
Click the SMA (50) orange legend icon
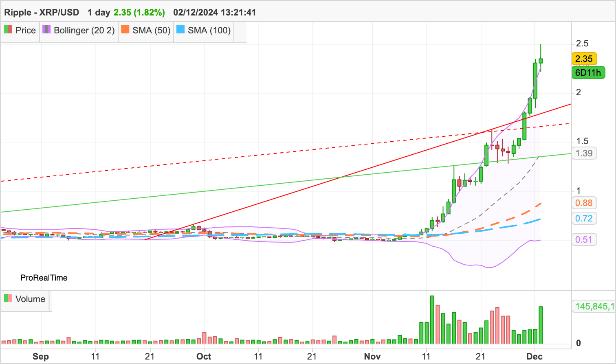click(125, 30)
